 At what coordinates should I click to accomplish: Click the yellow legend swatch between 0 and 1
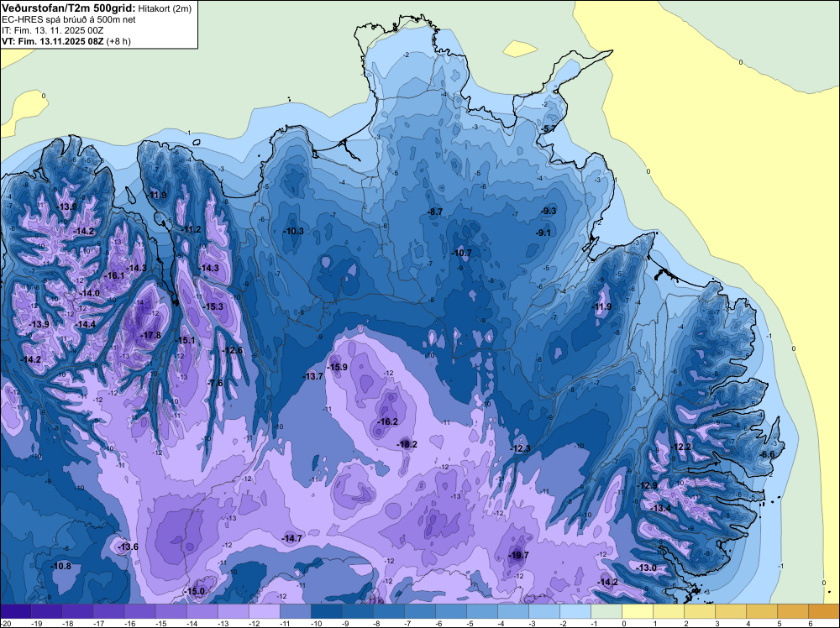638,611
